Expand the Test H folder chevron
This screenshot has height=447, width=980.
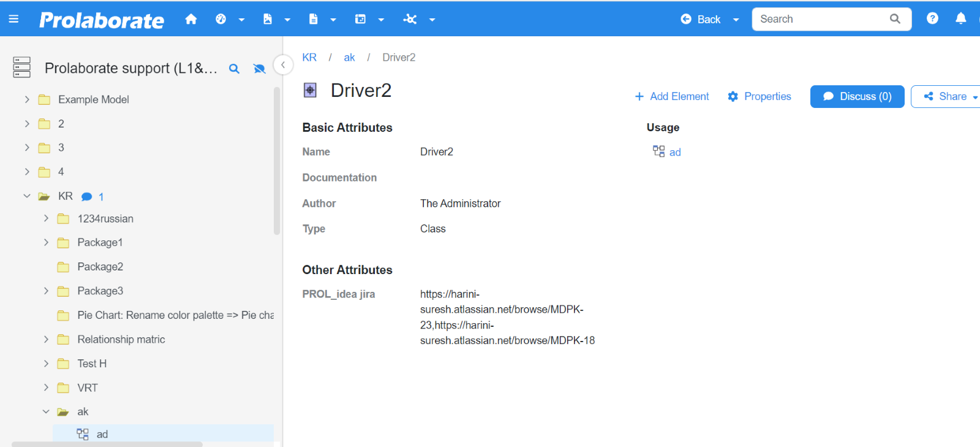(x=46, y=364)
